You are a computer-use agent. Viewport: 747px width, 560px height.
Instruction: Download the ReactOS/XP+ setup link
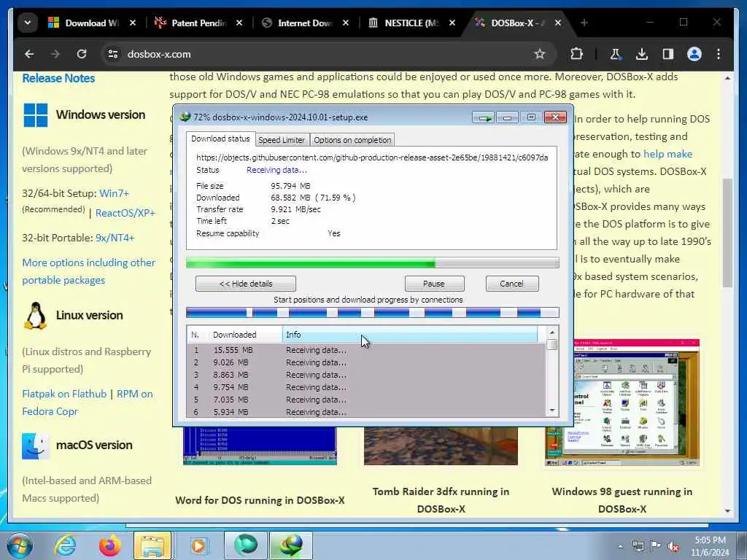125,213
